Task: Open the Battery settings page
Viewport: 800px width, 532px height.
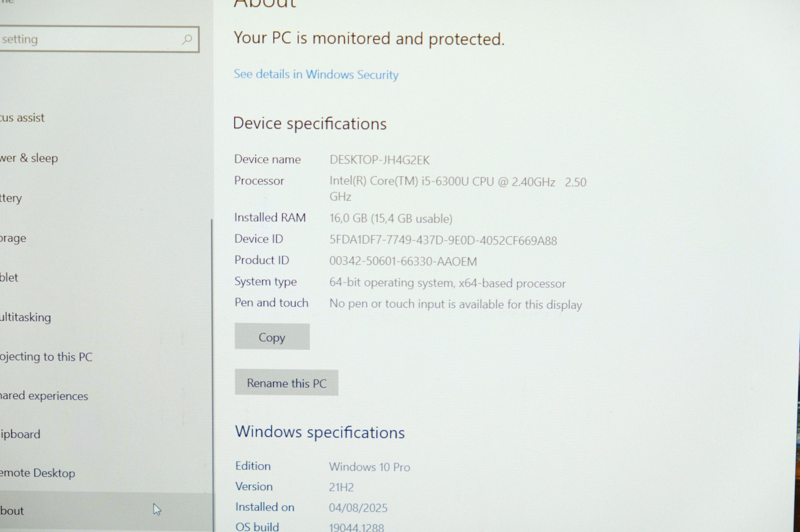Action: [x=11, y=198]
